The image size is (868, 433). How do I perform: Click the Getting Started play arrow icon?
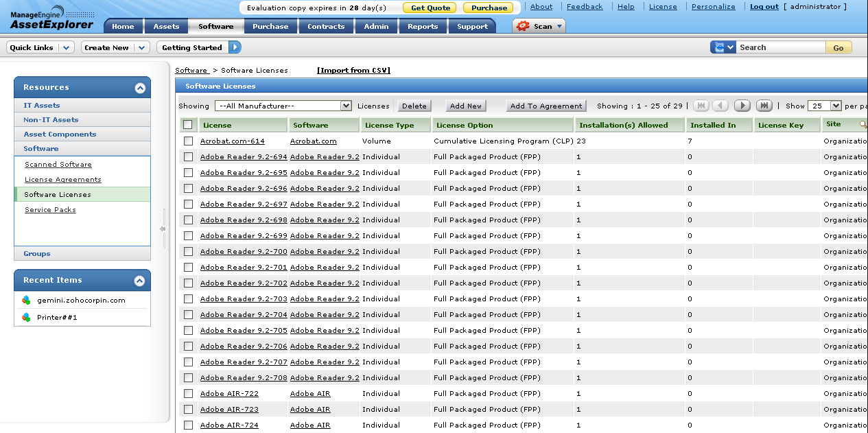pos(235,47)
